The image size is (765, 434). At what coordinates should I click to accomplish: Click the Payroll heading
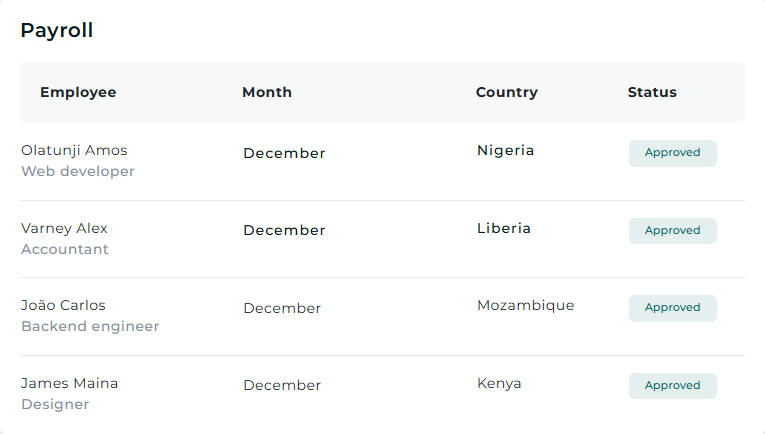(57, 31)
